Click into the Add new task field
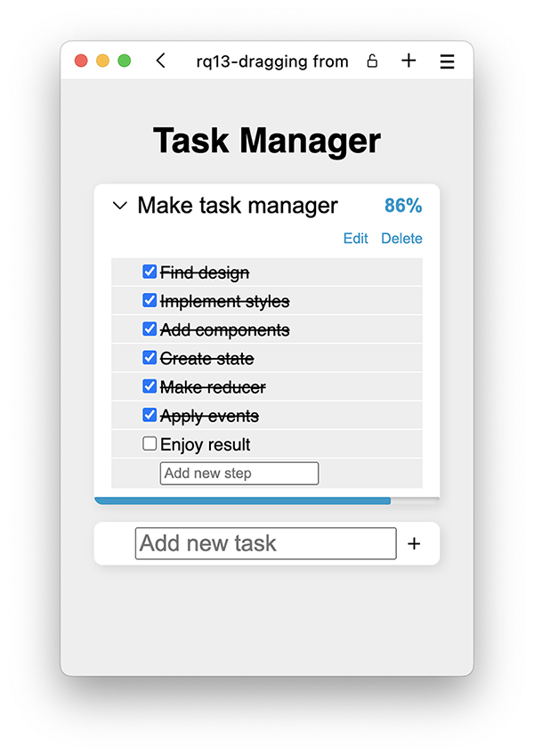Screen dimensions: 534x756 [265, 543]
